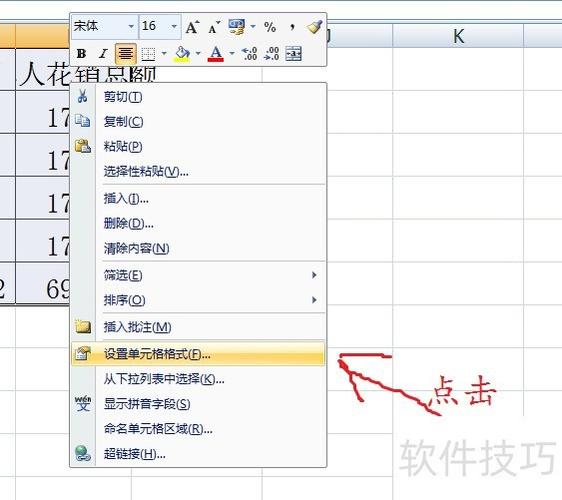Choose 复制(C) from the context menu
Viewport: 562px width, 500px height.
[199, 122]
